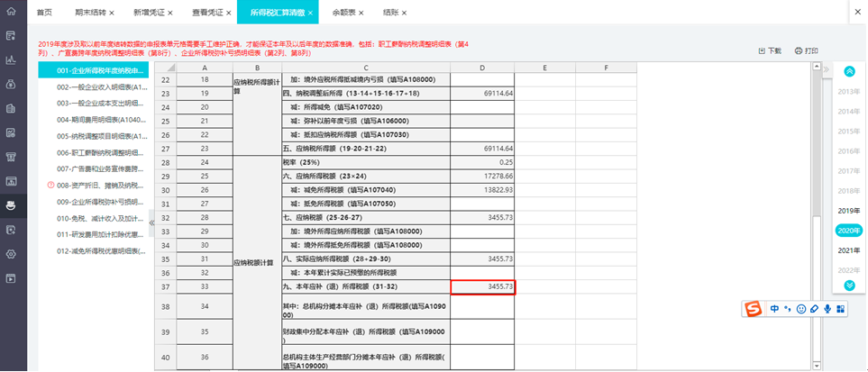Click the line chart sidebar icon

coord(11,60)
